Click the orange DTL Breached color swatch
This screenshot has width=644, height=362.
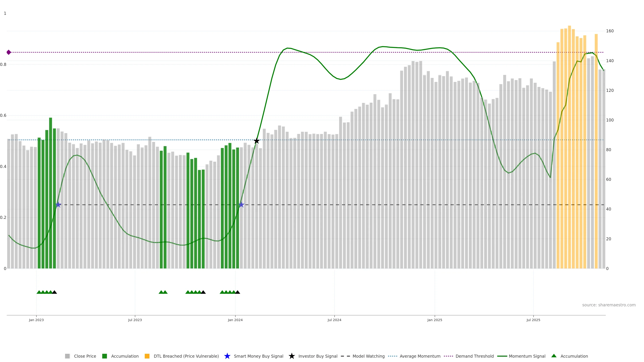[147, 356]
